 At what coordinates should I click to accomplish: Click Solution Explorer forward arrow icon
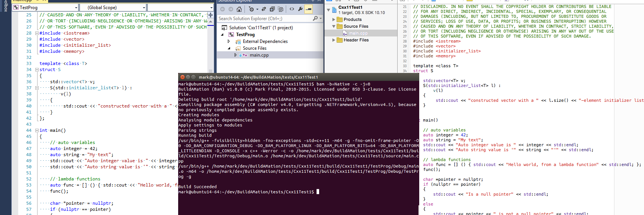[231, 9]
